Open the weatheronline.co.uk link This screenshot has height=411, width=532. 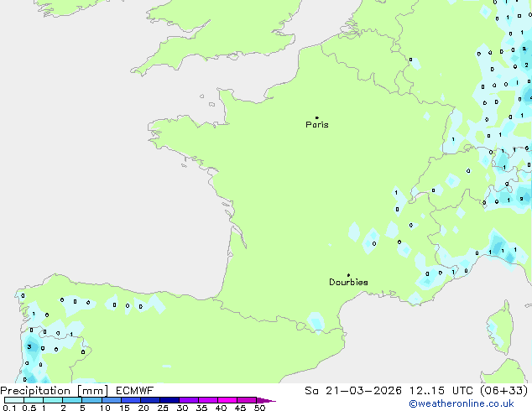472,403
